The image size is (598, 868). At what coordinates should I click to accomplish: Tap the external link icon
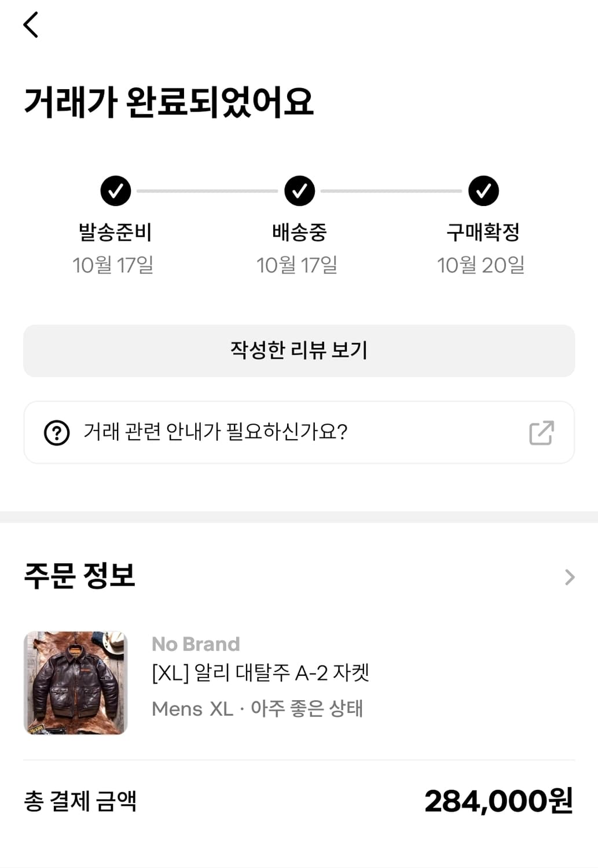[x=541, y=432]
